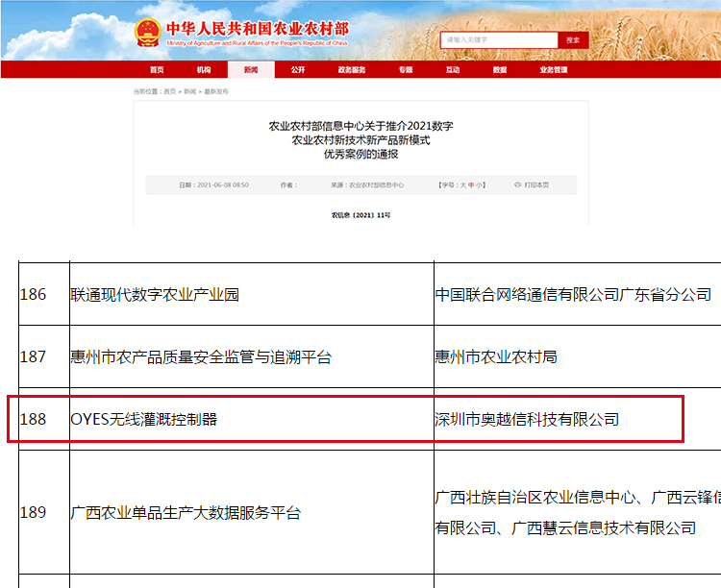Select the 新闻 navigation tab
The width and height of the screenshot is (721, 588).
[251, 70]
